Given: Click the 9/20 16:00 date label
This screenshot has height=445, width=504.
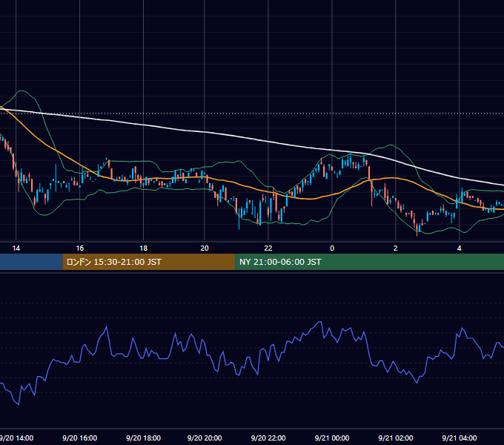Looking at the screenshot, I should (x=80, y=438).
